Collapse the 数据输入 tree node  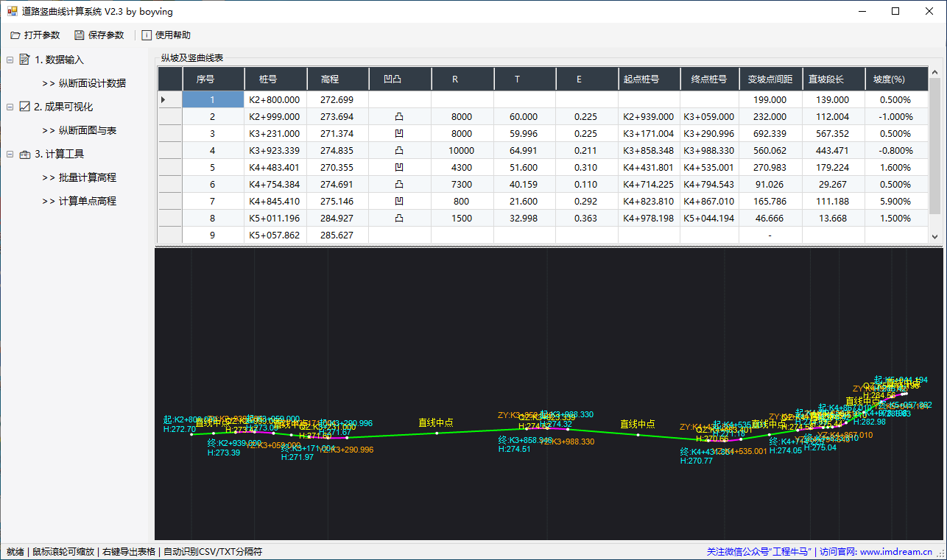tap(10, 60)
